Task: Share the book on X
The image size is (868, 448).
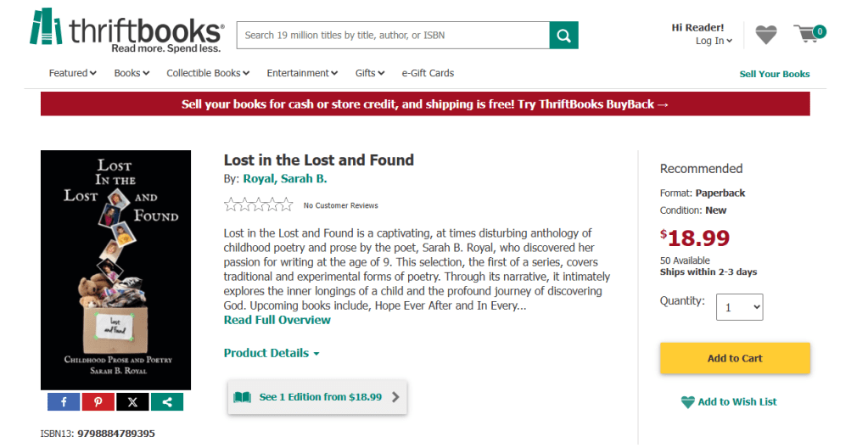Action: (132, 401)
